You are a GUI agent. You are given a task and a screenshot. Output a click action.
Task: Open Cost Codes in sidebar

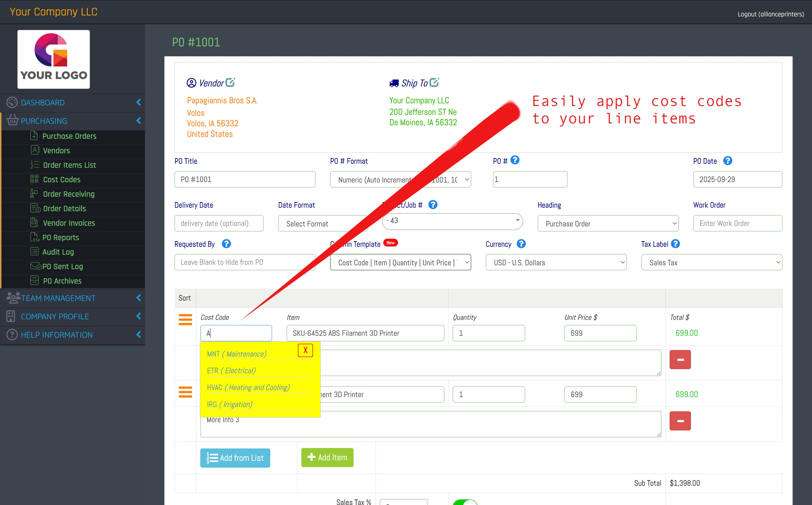pos(62,180)
